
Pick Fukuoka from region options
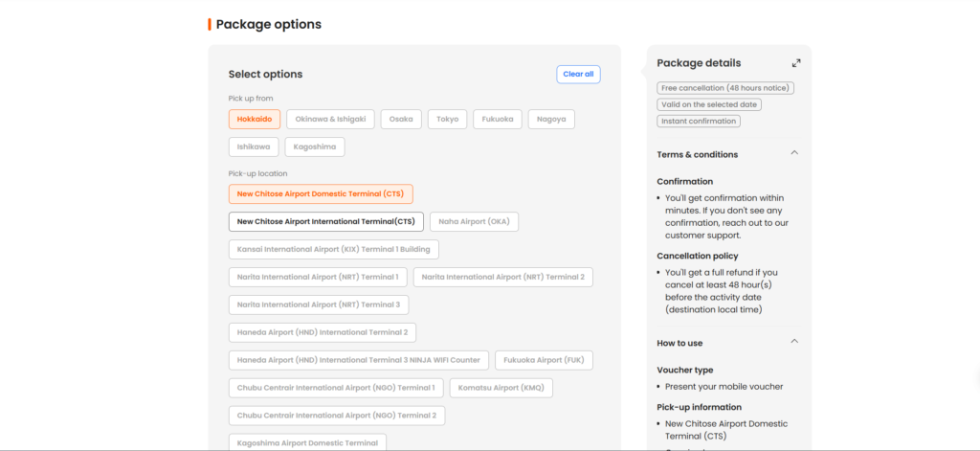tap(498, 120)
